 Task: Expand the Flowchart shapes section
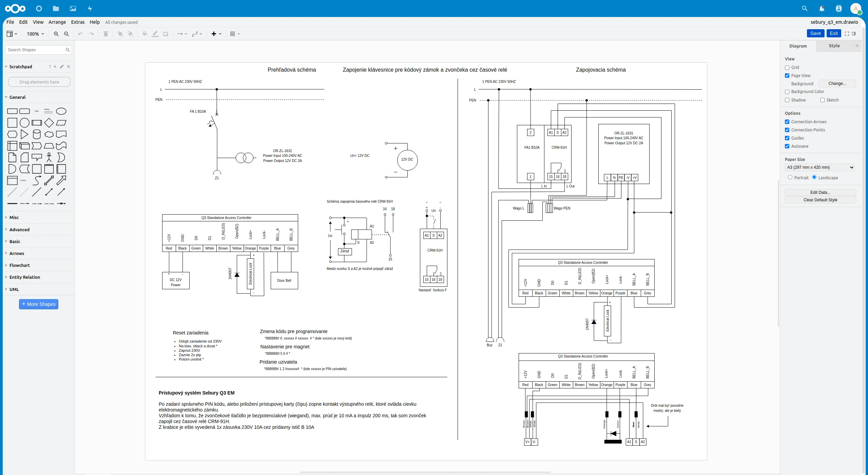pyautogui.click(x=39, y=265)
